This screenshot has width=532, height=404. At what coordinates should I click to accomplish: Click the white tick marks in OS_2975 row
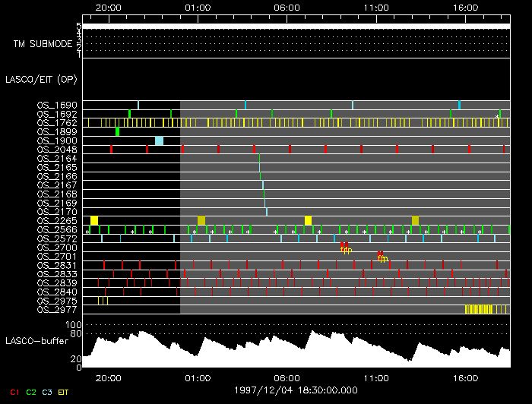pyautogui.click(x=102, y=301)
